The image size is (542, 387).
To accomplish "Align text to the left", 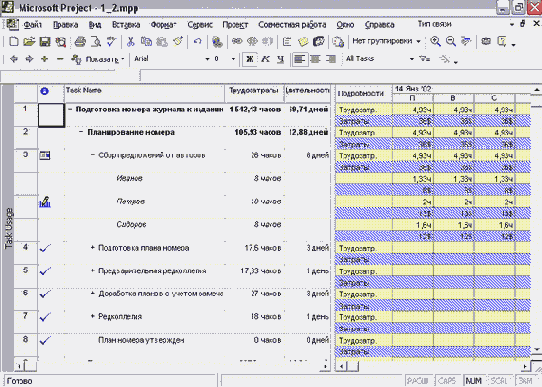I will (299, 59).
